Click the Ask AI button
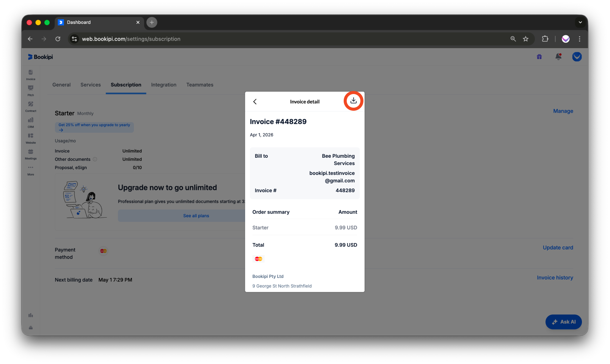Image resolution: width=610 pixels, height=364 pixels. pyautogui.click(x=563, y=322)
